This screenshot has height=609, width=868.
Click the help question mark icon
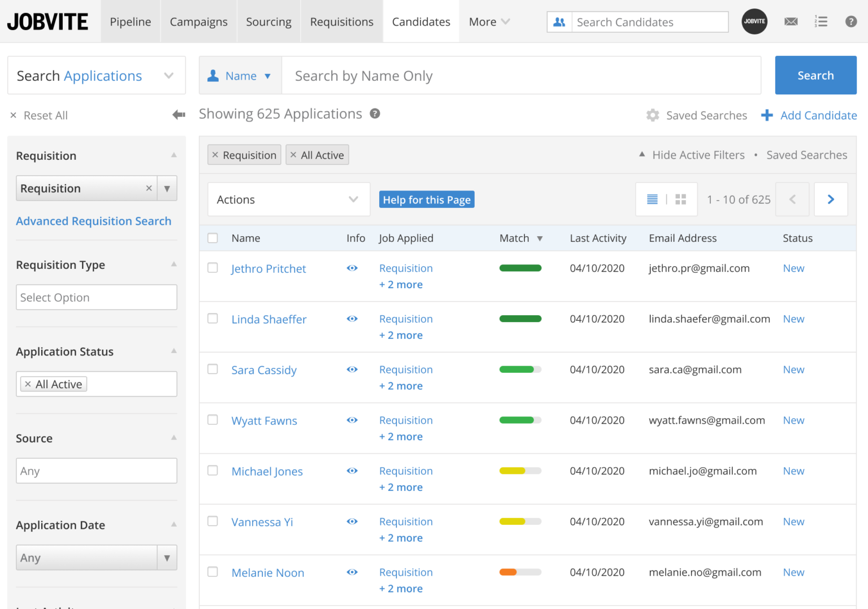point(850,21)
